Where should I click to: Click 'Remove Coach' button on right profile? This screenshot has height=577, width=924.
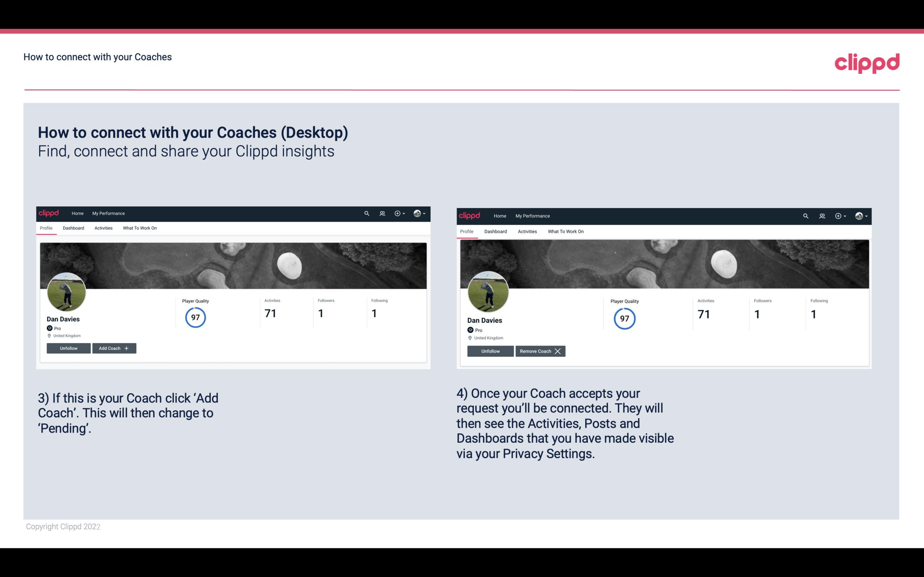pos(540,351)
